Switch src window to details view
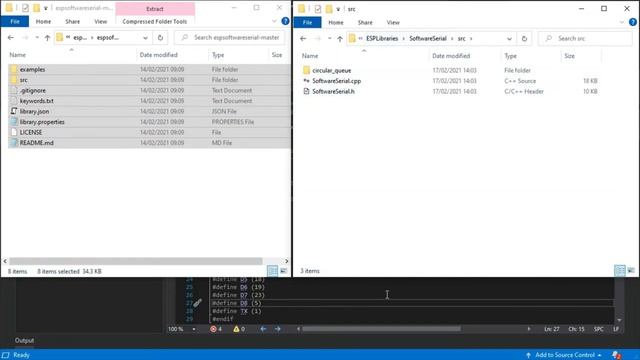 pyautogui.click(x=620, y=271)
